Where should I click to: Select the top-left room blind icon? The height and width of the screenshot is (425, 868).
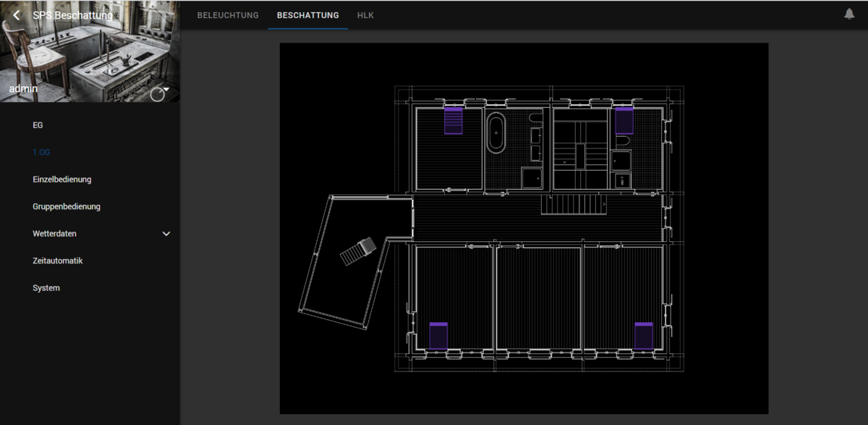[453, 121]
